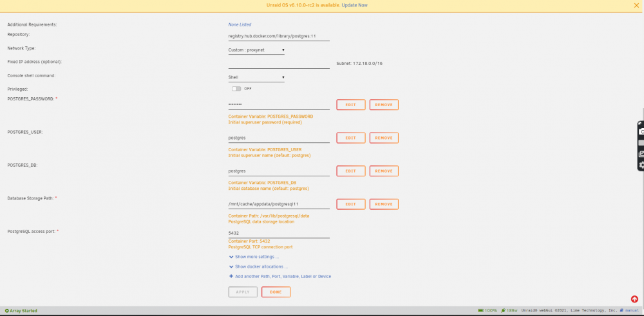Click the POSTGRES_PASSWORD input field
The height and width of the screenshot is (316, 644).
point(279,105)
